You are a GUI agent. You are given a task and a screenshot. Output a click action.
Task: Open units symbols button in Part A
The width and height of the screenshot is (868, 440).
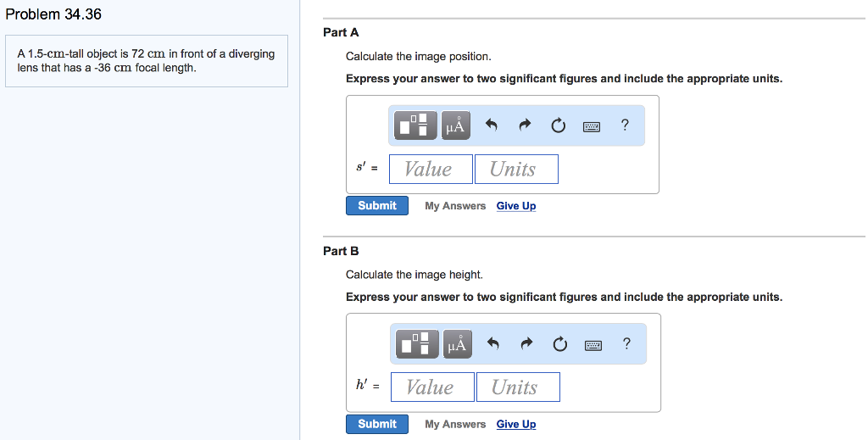click(x=455, y=125)
